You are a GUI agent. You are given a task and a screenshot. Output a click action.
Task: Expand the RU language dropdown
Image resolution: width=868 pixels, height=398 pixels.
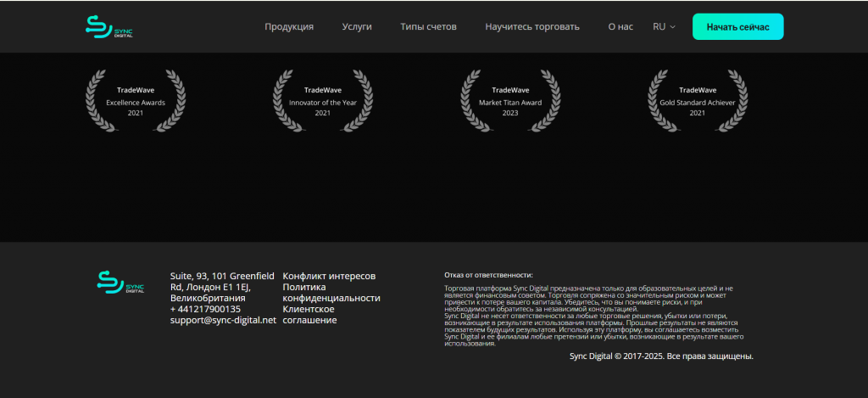tap(664, 27)
